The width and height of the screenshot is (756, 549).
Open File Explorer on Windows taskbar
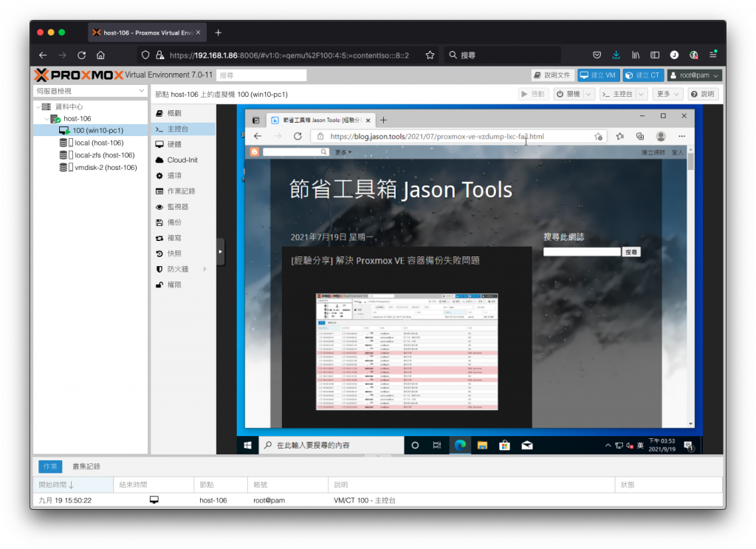(482, 446)
